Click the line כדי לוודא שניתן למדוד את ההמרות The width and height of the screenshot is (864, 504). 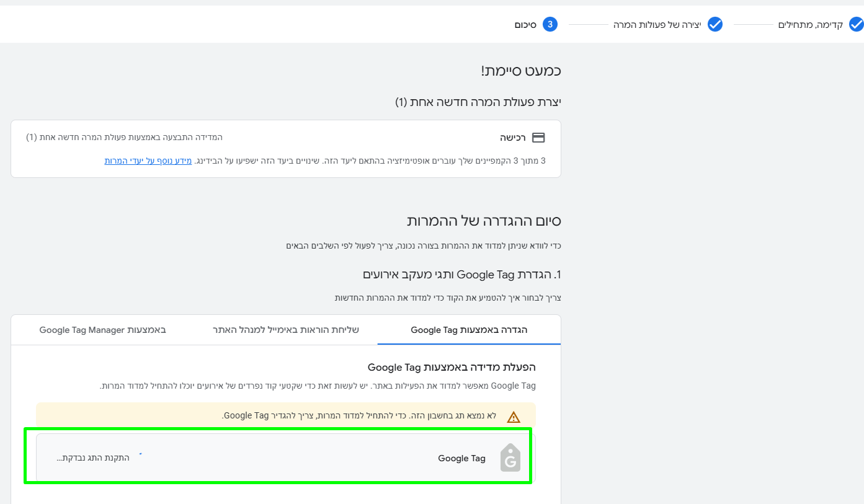click(424, 246)
